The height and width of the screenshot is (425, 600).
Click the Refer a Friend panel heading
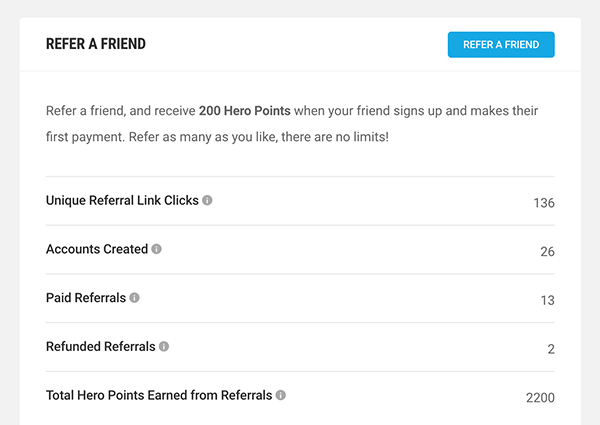96,45
